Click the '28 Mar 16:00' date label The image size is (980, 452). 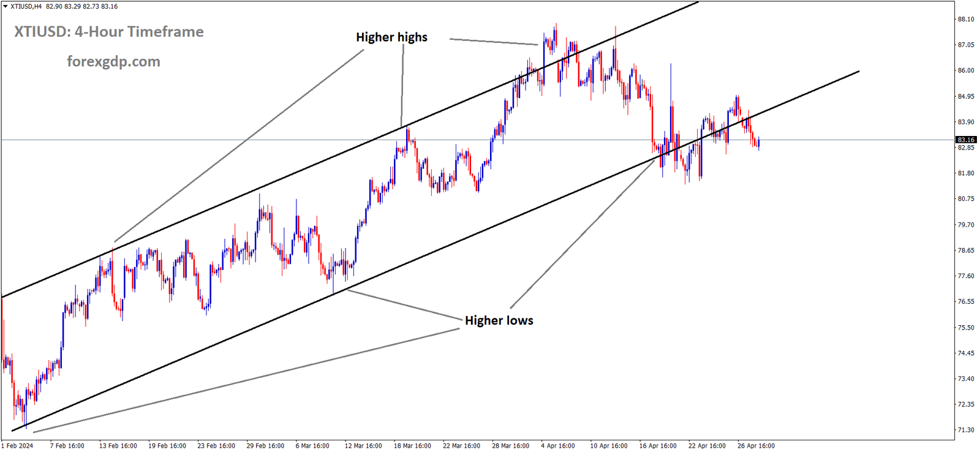(510, 445)
